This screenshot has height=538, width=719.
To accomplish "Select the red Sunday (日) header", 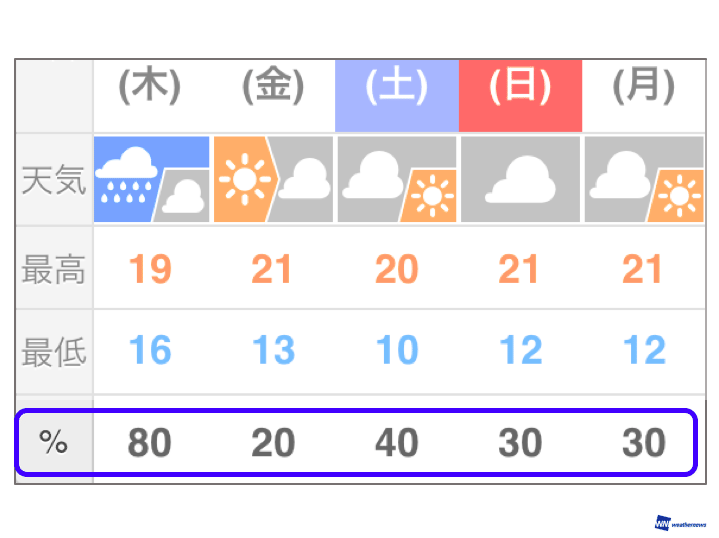I will click(x=519, y=88).
